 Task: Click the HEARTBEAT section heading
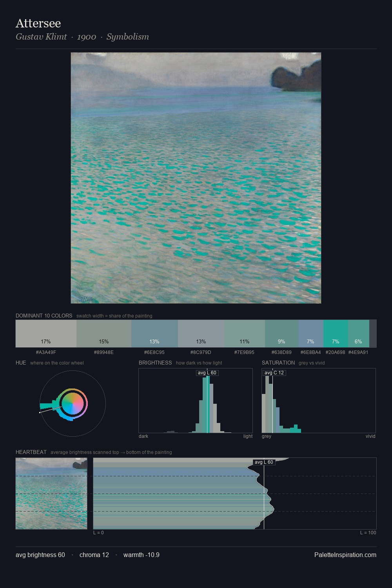pos(31,452)
